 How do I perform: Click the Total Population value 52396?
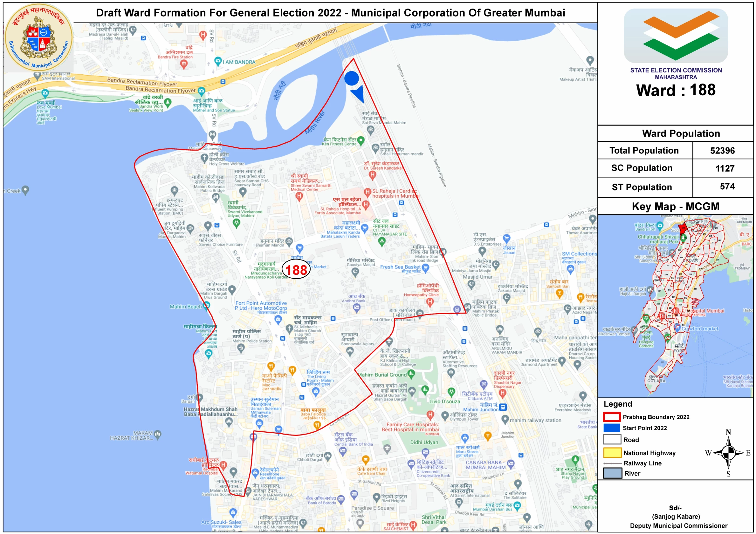click(722, 151)
